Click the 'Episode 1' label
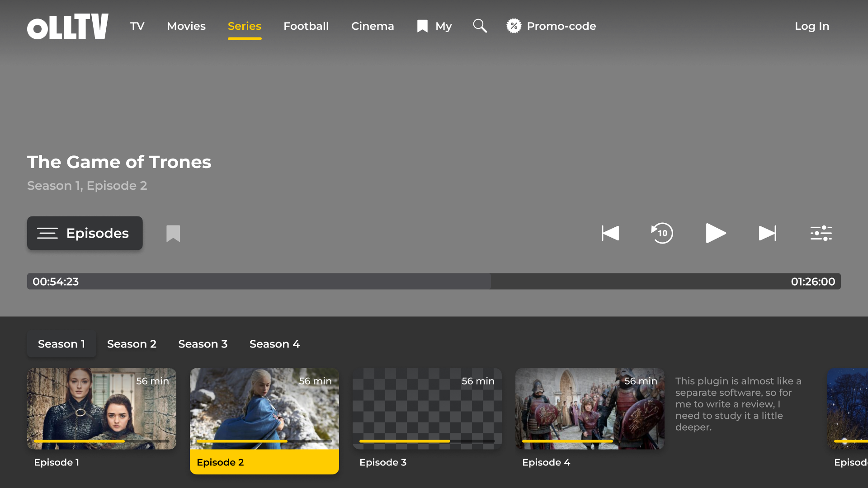This screenshot has width=868, height=488. pyautogui.click(x=57, y=462)
